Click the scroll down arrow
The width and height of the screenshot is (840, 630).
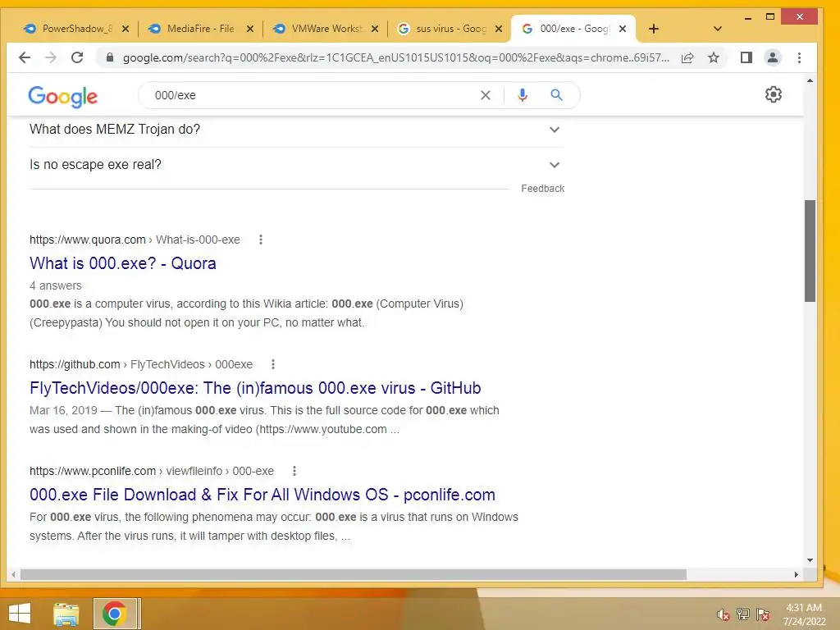[810, 559]
